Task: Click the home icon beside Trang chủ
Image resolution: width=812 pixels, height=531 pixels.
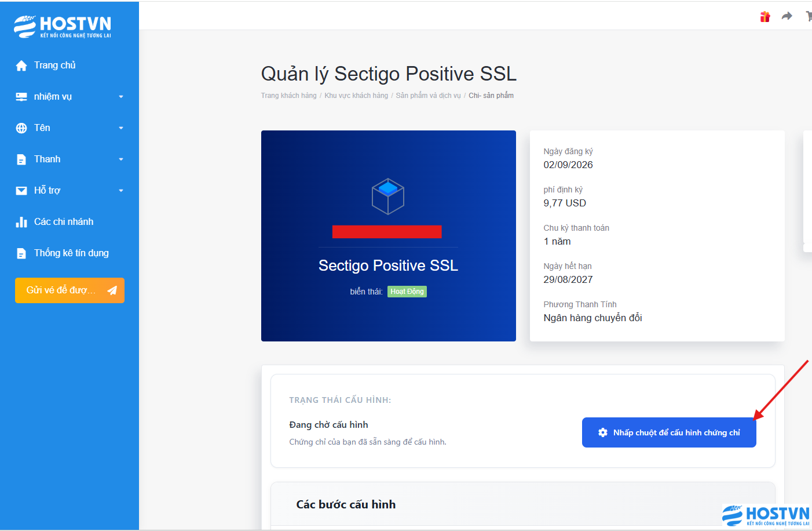Action: 21,66
